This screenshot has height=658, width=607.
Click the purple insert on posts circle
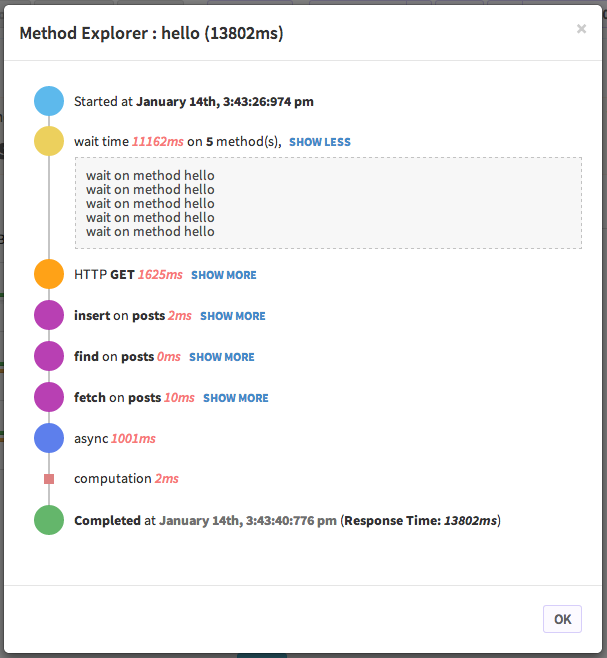coord(49,315)
